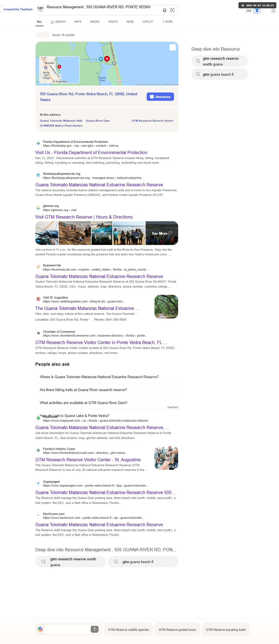This screenshot has height=644, width=279.
Task: Click the BusinessYab favicon
Action: (38, 267)
